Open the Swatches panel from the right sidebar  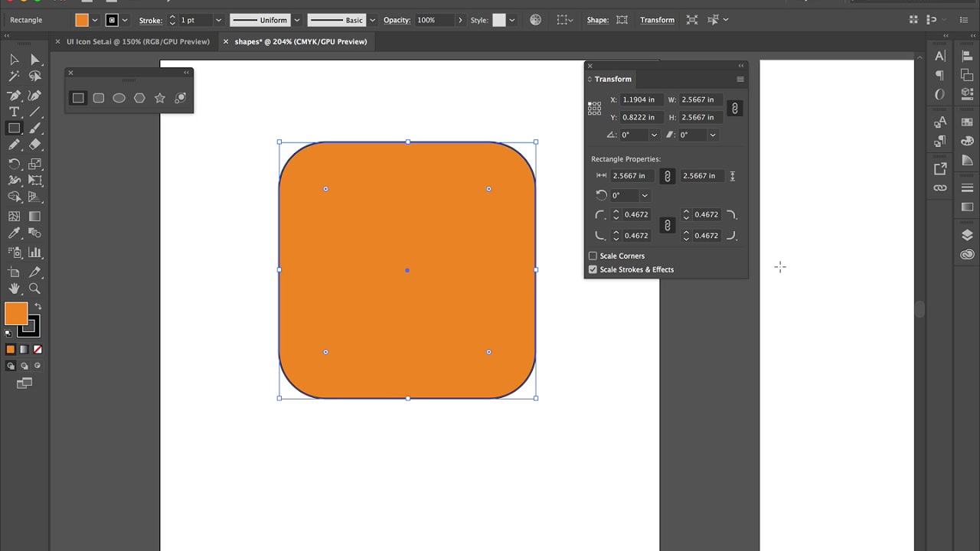[x=966, y=121]
